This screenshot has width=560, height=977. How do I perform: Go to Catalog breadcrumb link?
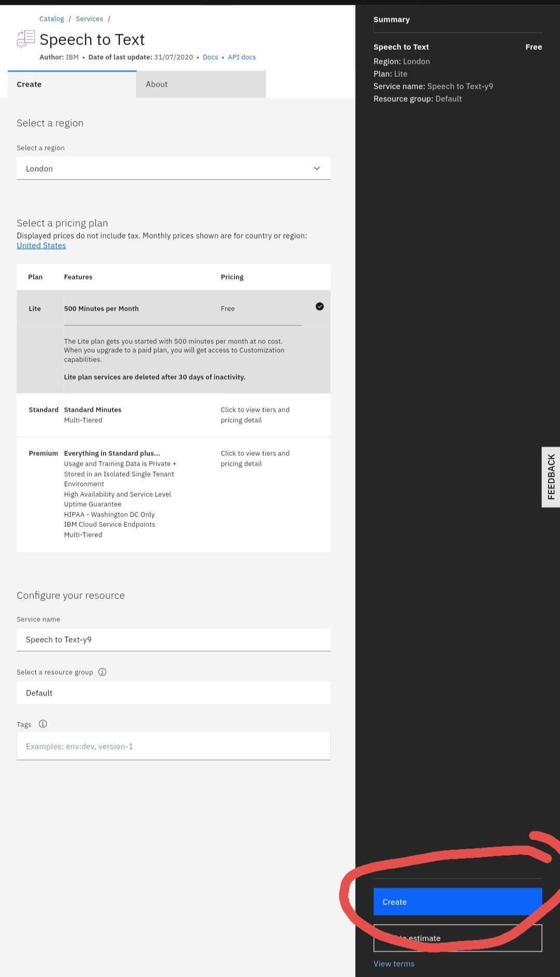tap(51, 19)
